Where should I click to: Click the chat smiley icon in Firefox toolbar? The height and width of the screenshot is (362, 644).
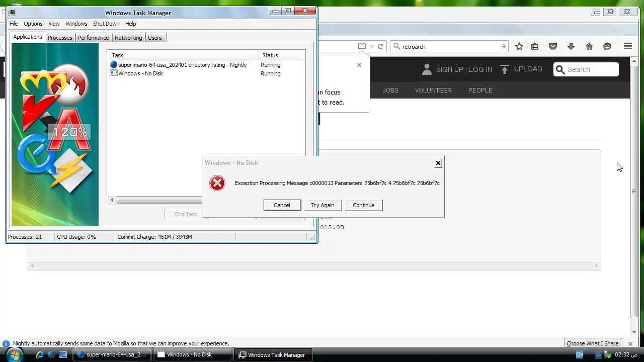tap(607, 46)
